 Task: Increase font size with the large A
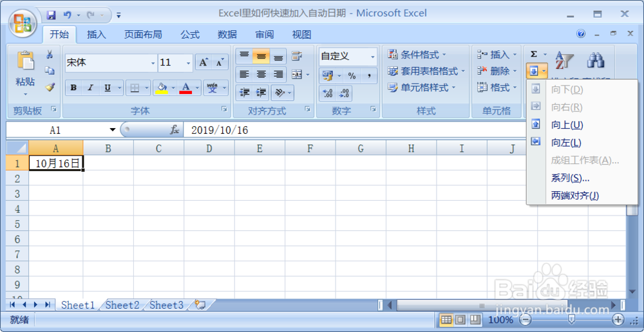click(204, 63)
